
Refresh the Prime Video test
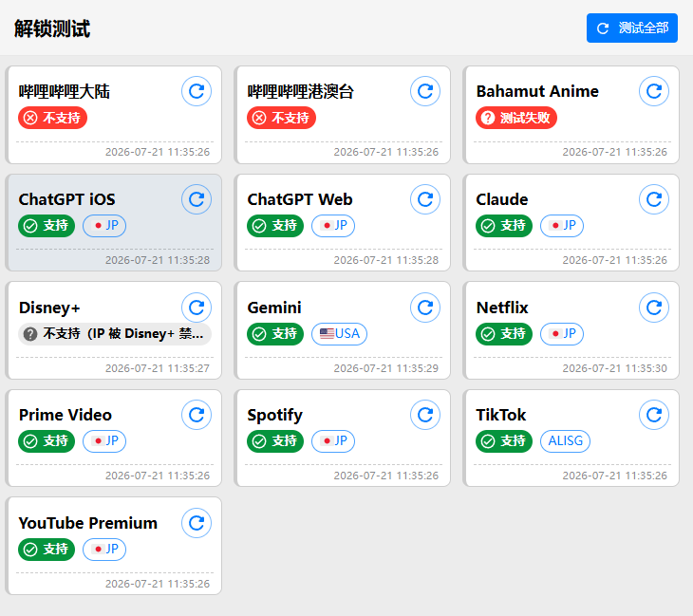coord(197,415)
